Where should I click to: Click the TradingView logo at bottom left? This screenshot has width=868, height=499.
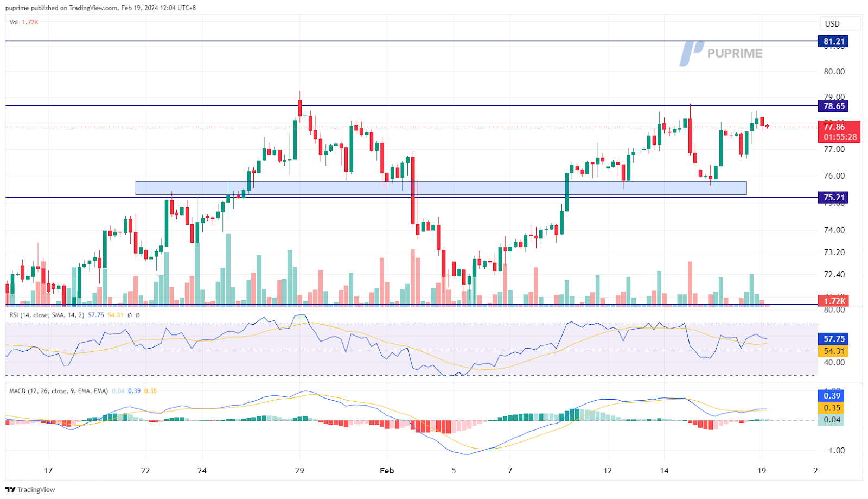coord(30,489)
